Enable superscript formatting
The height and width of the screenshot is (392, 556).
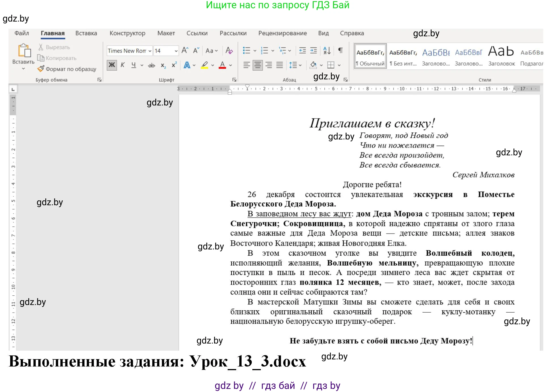pyautogui.click(x=174, y=65)
